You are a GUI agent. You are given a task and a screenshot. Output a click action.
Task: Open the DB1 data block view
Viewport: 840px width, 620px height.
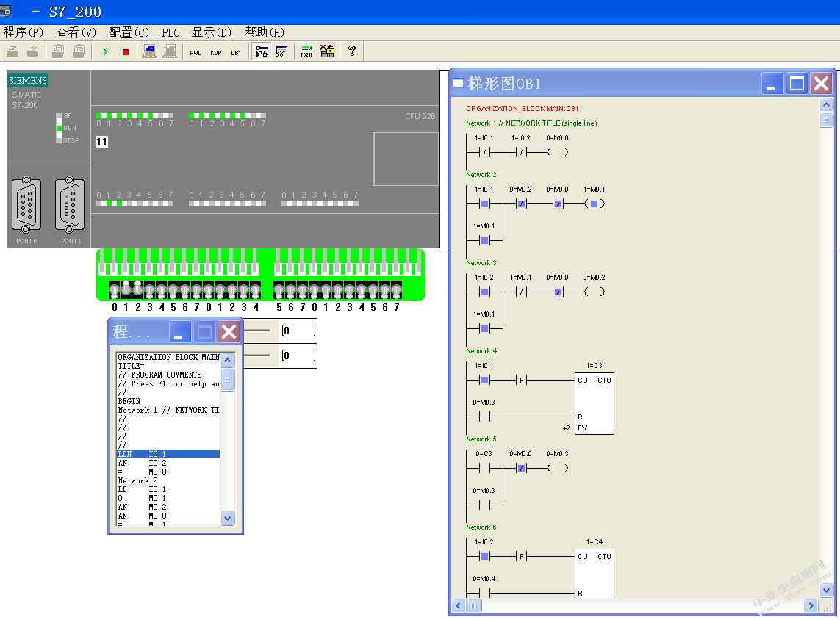click(x=236, y=52)
